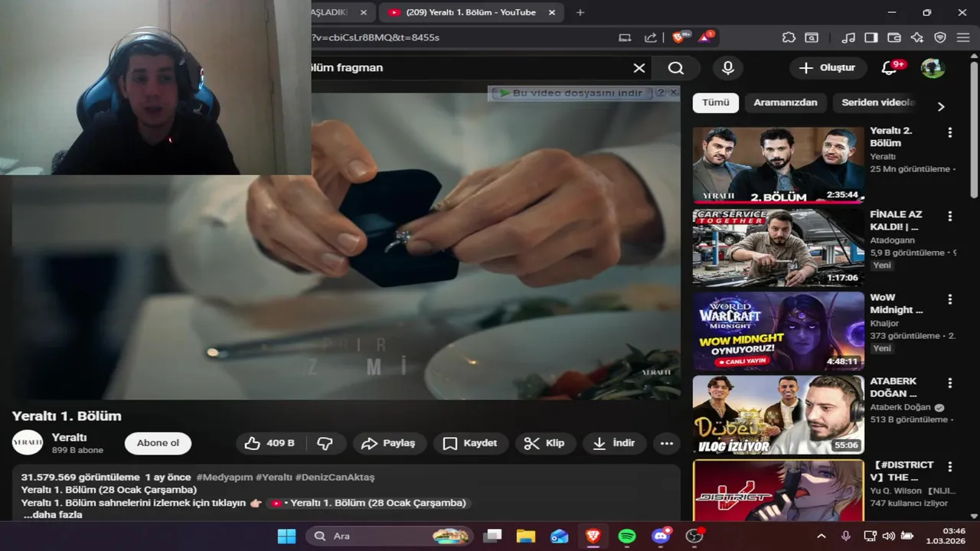The width and height of the screenshot is (980, 551).
Task: Close the download-this-video overlay bar
Action: (x=673, y=93)
